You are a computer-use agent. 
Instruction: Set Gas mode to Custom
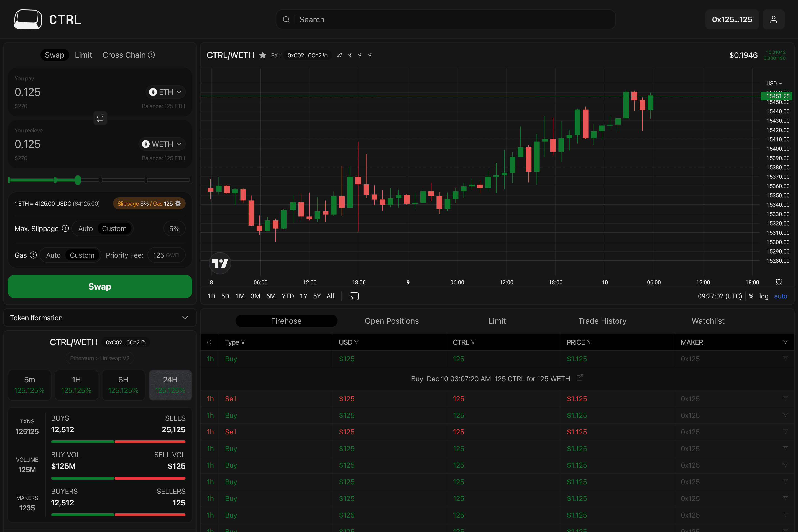pos(82,255)
